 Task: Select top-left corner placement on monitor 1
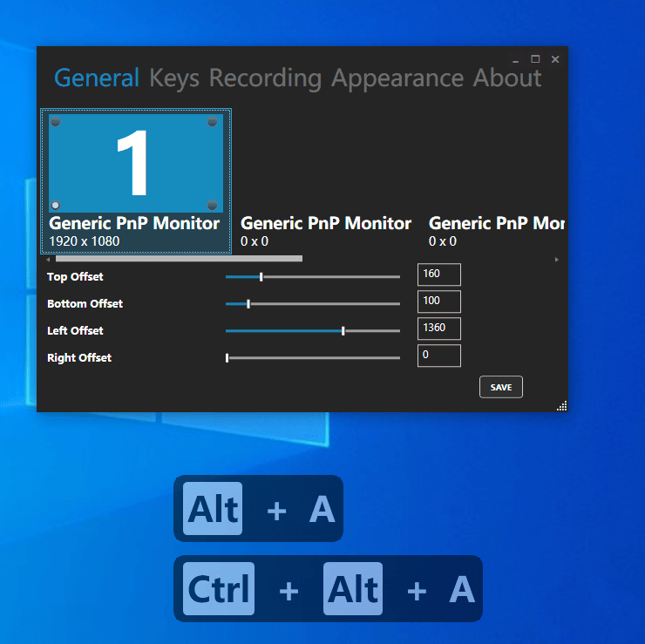coord(56,122)
